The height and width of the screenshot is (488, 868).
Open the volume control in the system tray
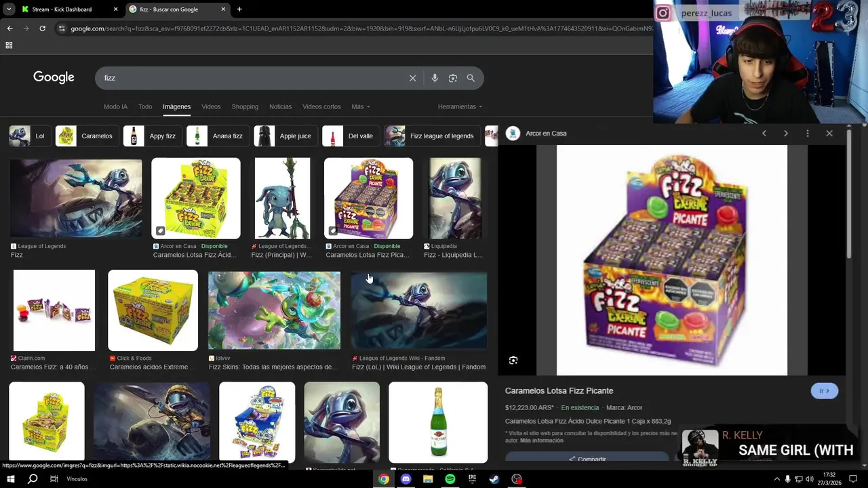pyautogui.click(x=810, y=479)
